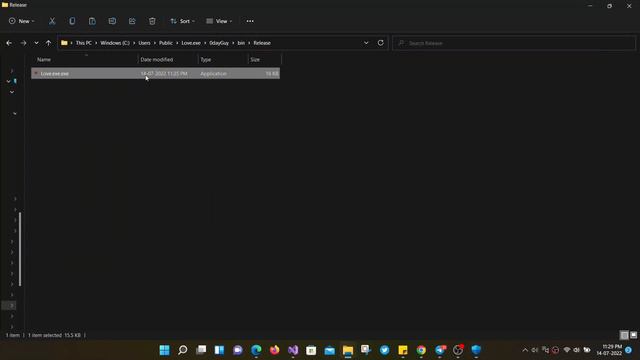Open Telegram from taskbar
The height and width of the screenshot is (360, 640).
[440, 350]
